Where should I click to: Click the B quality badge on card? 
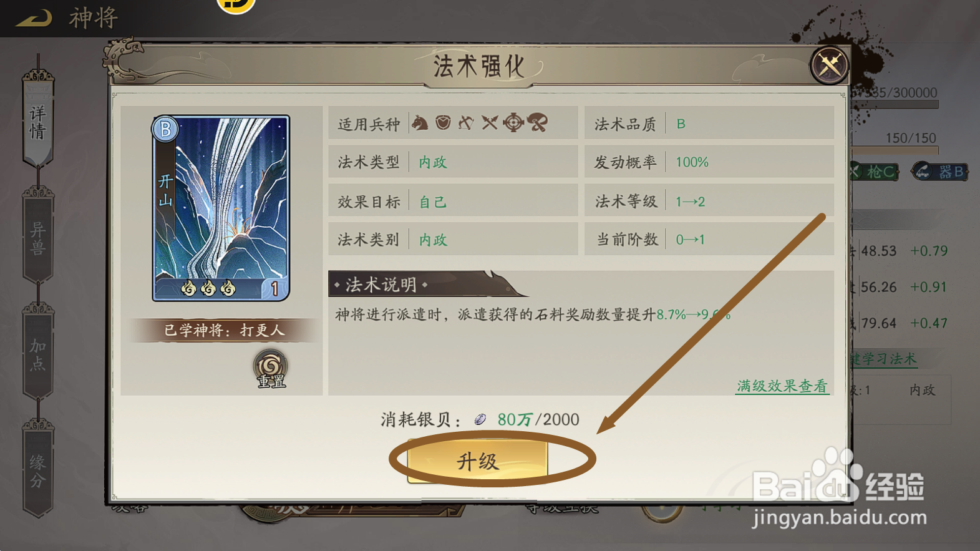pos(165,129)
